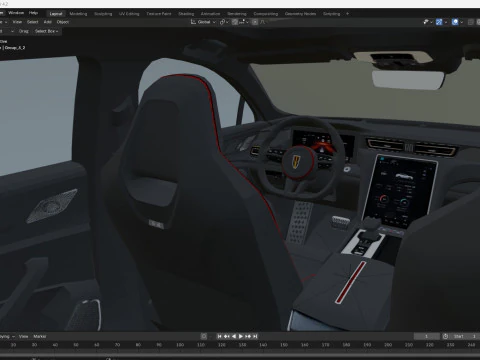Switch to the Modeling workspace tab
This screenshot has height=360, width=480.
[x=78, y=14]
